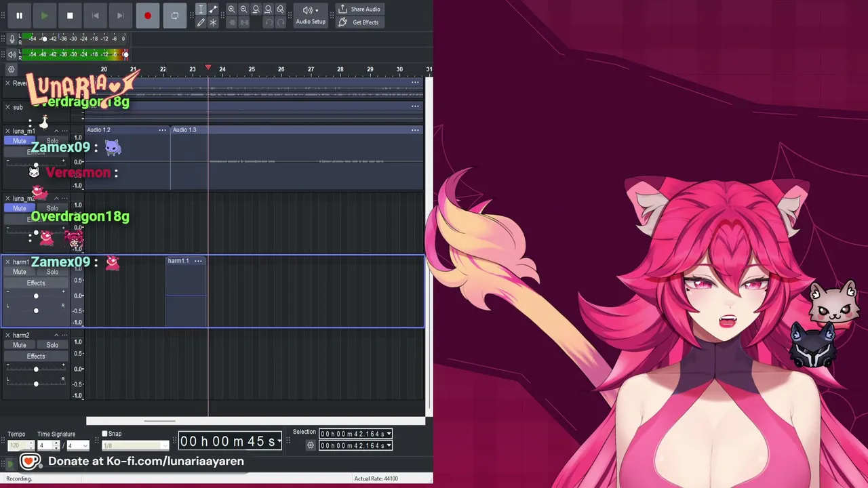Collapse the luna_m1 track

click(x=56, y=130)
